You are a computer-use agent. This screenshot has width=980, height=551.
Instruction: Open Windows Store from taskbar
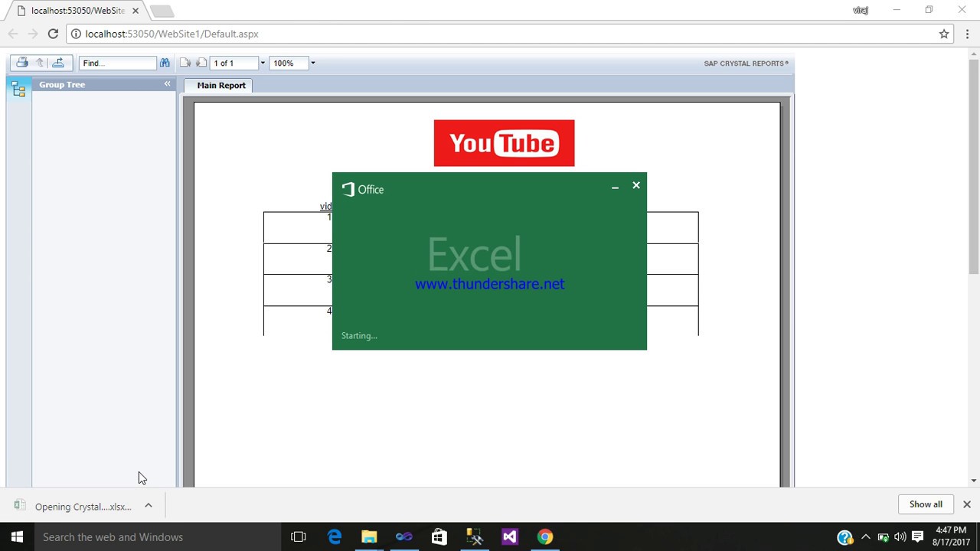pos(439,536)
